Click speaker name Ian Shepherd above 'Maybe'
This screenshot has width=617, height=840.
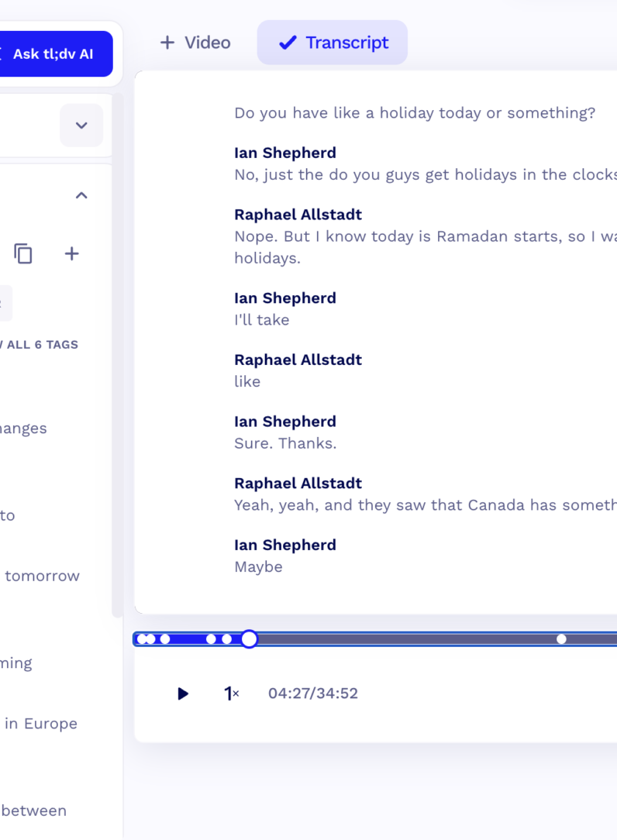point(285,545)
